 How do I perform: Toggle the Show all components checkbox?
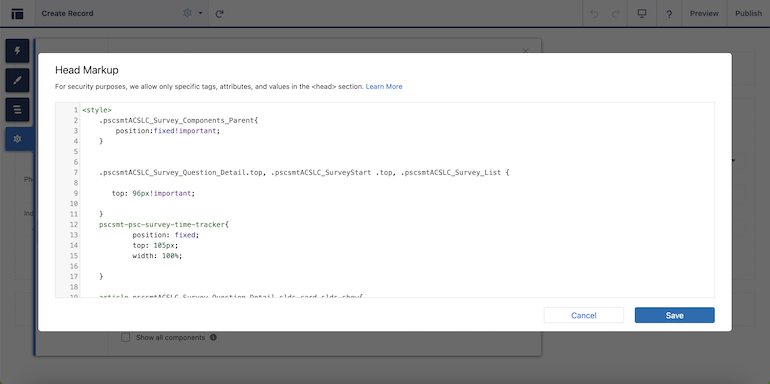(126, 337)
